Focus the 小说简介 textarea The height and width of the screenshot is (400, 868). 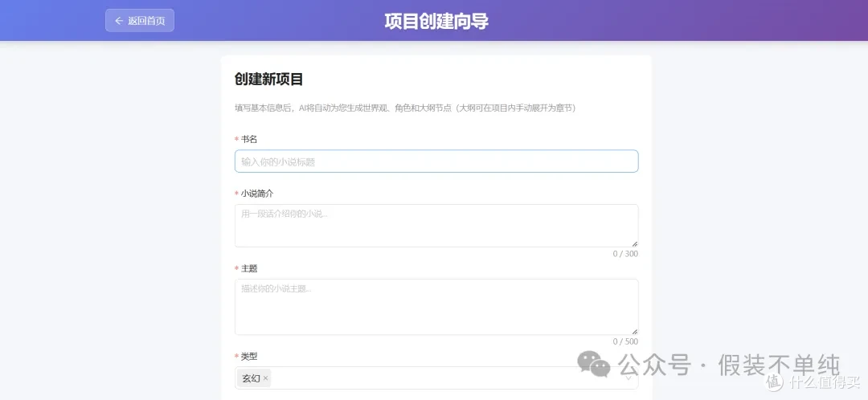click(436, 226)
